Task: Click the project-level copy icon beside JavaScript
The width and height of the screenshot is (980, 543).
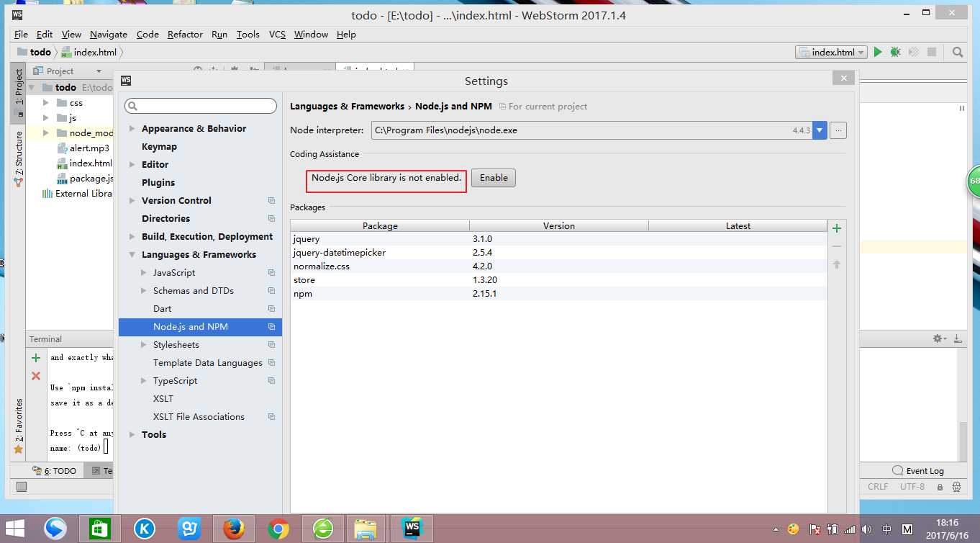Action: pos(271,273)
